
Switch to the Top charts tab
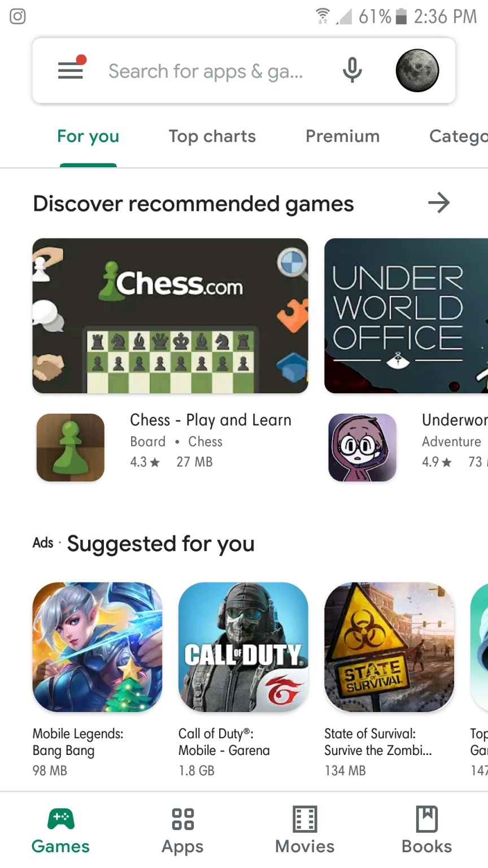pyautogui.click(x=212, y=136)
